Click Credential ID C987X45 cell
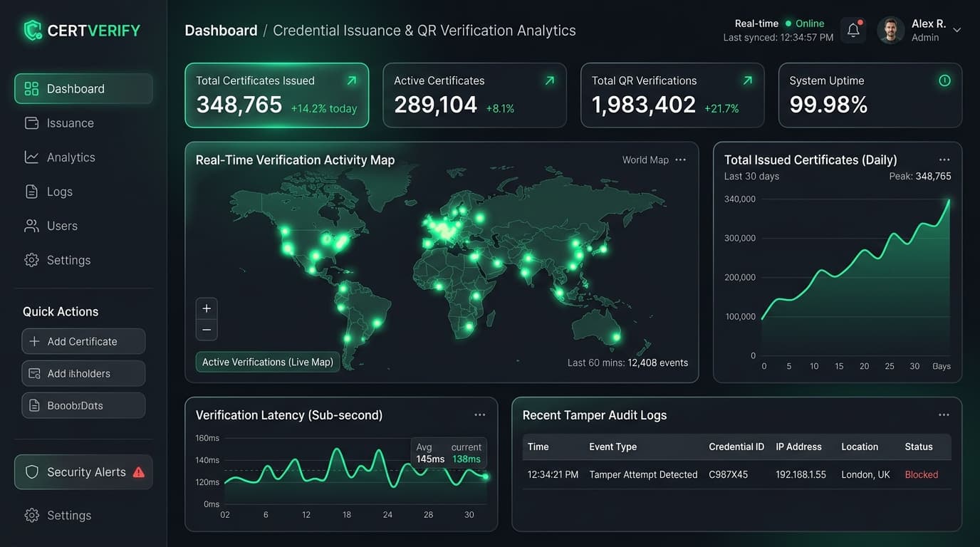 [x=729, y=474]
